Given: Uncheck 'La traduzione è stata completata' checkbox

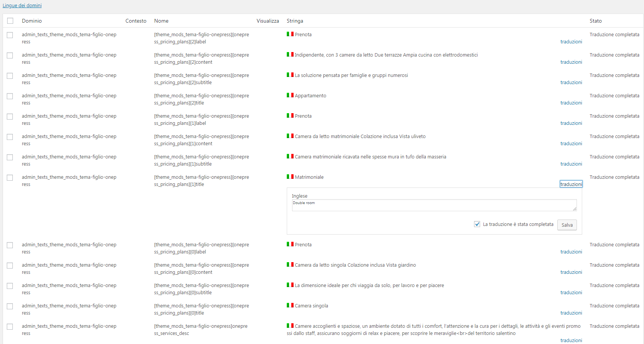Looking at the screenshot, I should (477, 224).
